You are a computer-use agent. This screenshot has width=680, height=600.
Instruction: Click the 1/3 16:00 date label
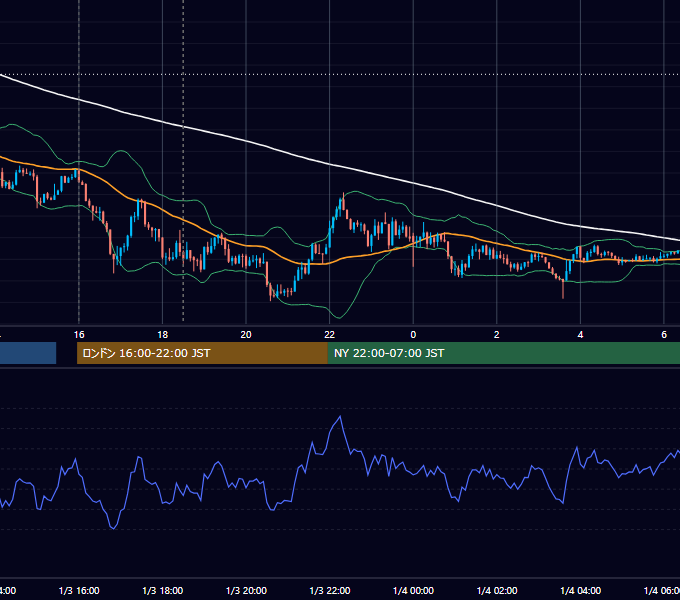pos(79,590)
